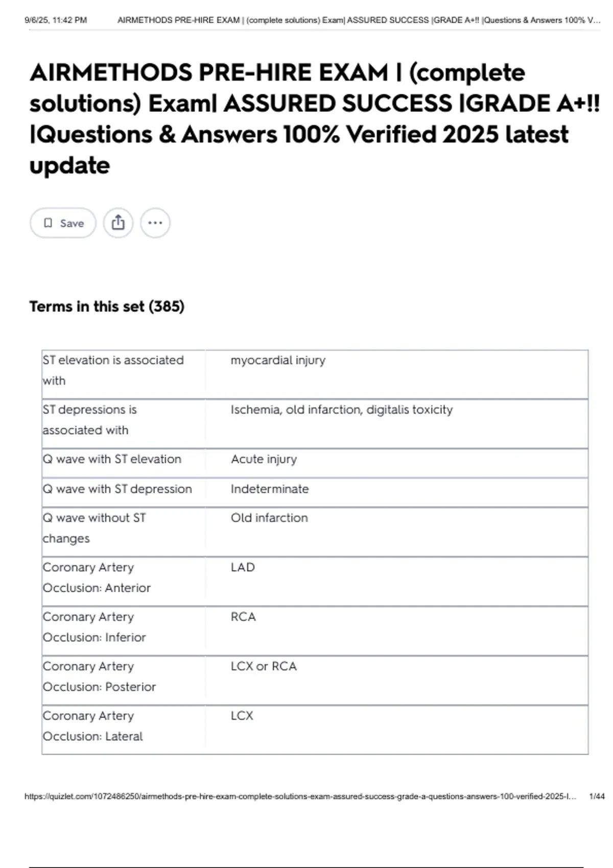Click 'Ischemia, old infarction, digitalis toxicity' definition
613x868 pixels.
click(341, 410)
